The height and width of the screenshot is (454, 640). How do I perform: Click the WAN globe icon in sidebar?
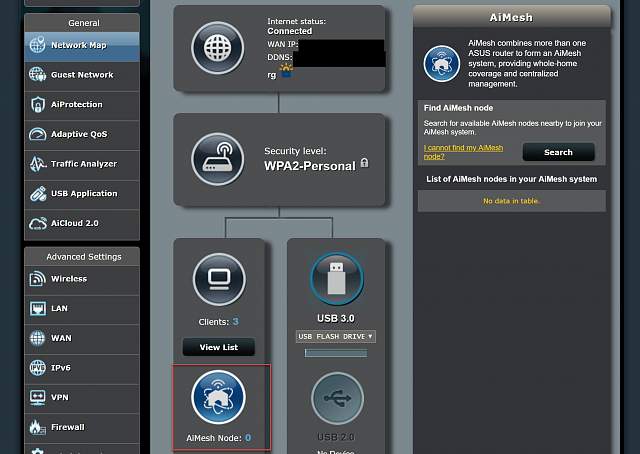[38, 338]
